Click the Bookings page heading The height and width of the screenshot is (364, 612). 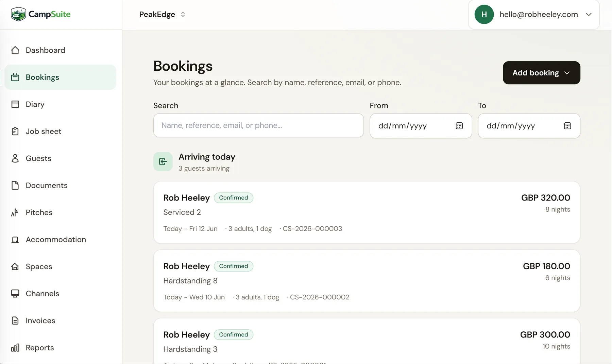coord(183,66)
